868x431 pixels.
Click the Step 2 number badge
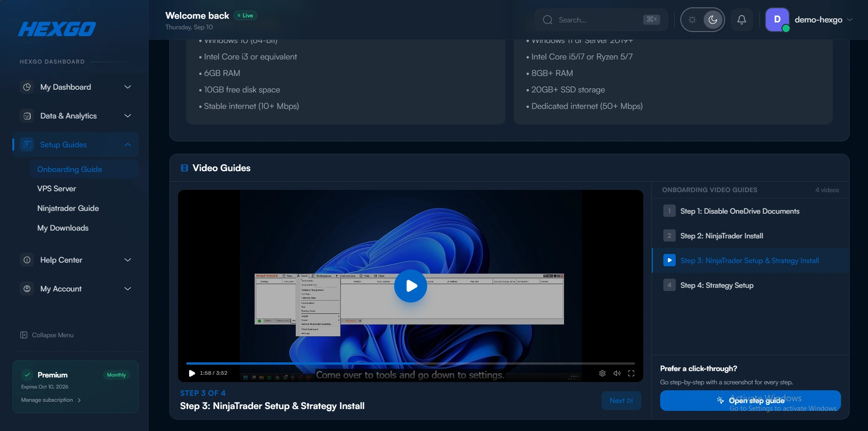point(669,236)
